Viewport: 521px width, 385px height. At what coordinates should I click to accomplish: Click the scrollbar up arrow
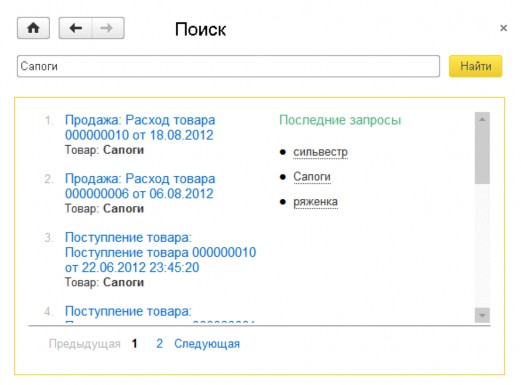[x=482, y=119]
